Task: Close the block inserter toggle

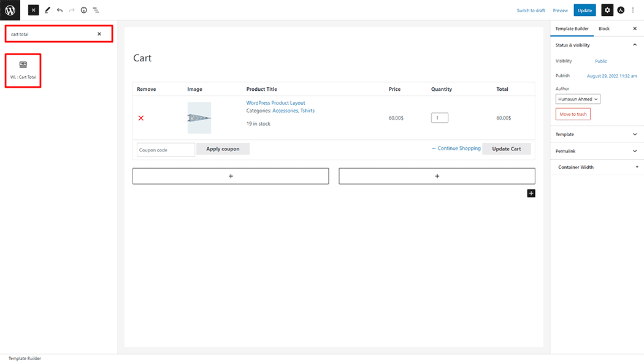Action: [x=33, y=10]
